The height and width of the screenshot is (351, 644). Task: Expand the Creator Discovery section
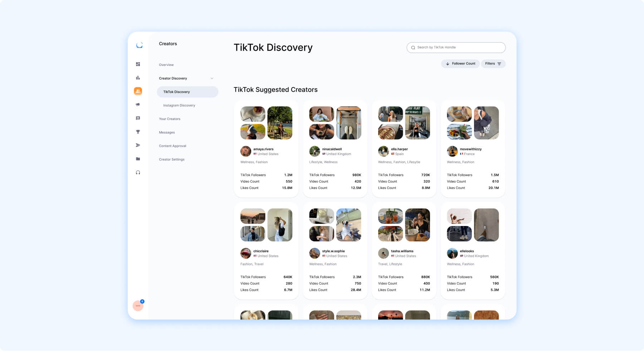tap(186, 78)
